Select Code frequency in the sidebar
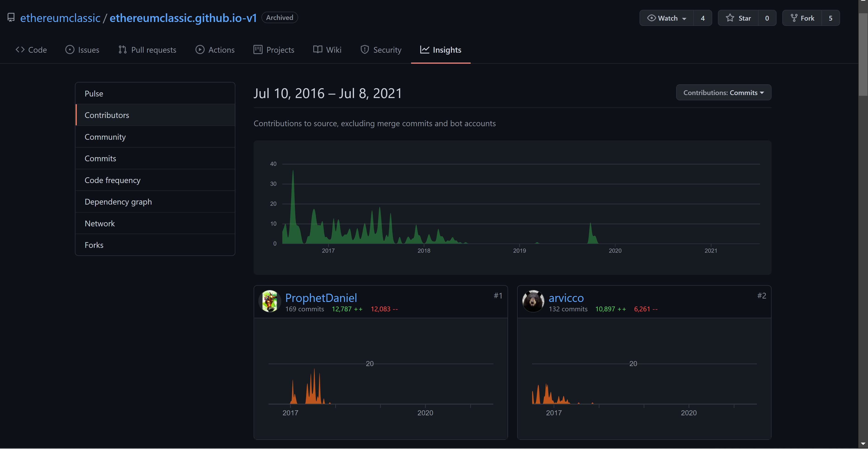 coord(112,180)
